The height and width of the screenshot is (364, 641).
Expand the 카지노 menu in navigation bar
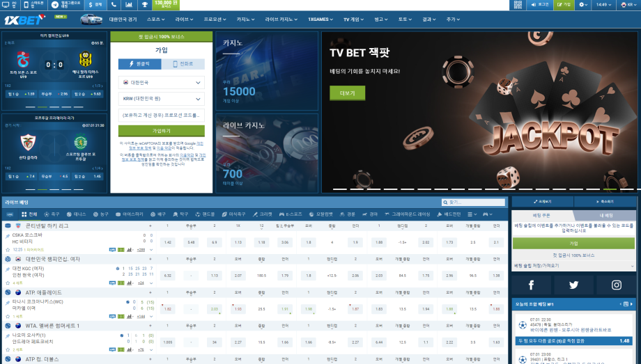[245, 19]
